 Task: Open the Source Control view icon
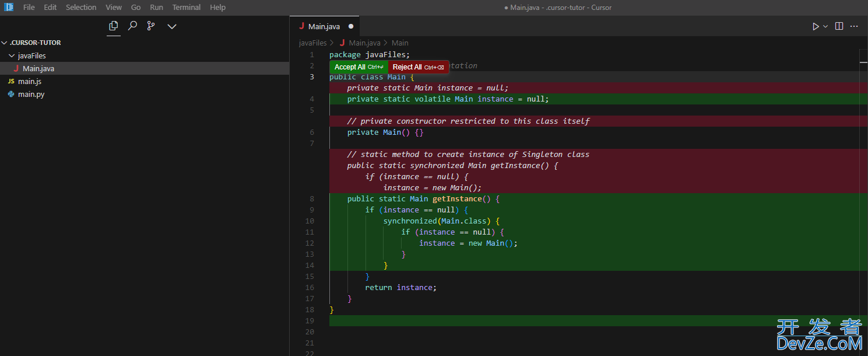pos(151,26)
